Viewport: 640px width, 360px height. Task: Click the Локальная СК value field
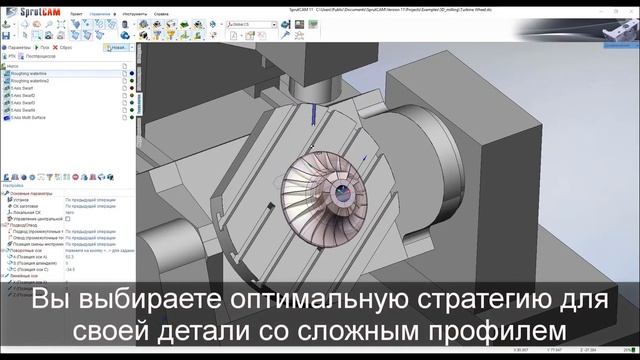tap(100, 213)
